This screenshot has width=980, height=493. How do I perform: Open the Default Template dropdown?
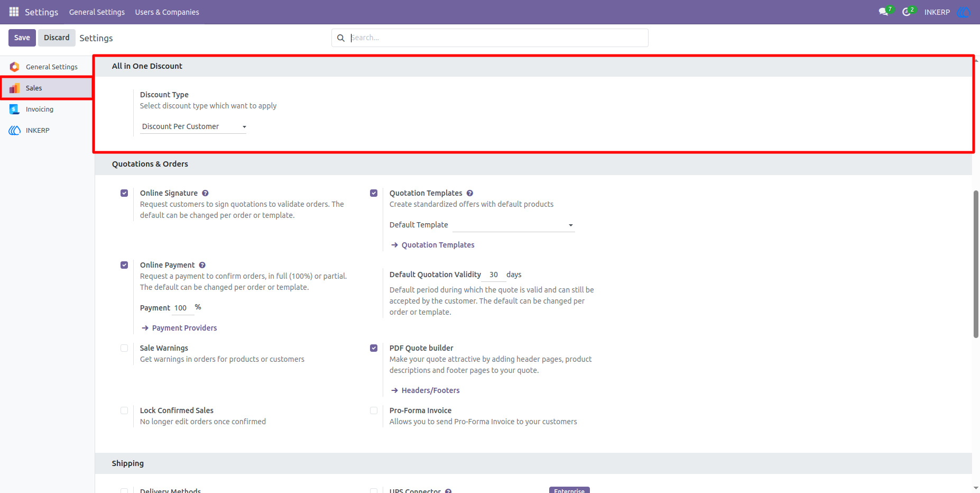point(513,225)
